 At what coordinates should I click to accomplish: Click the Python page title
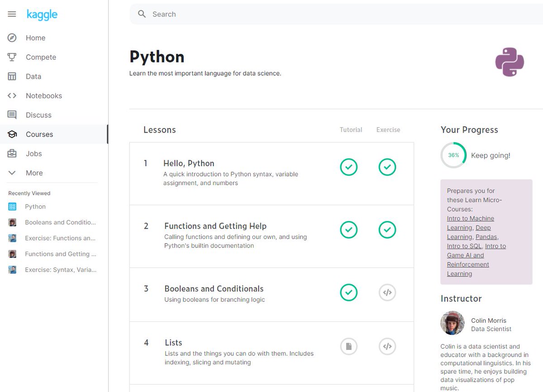click(157, 57)
